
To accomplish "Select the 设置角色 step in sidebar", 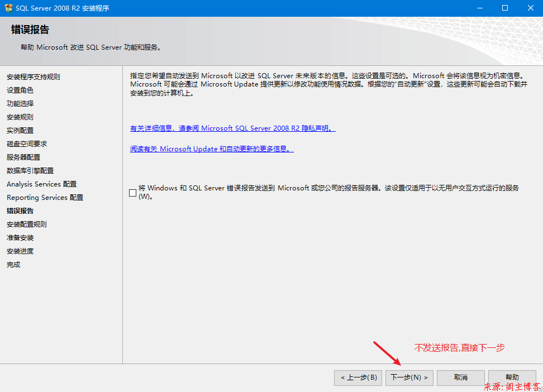I will (20, 90).
